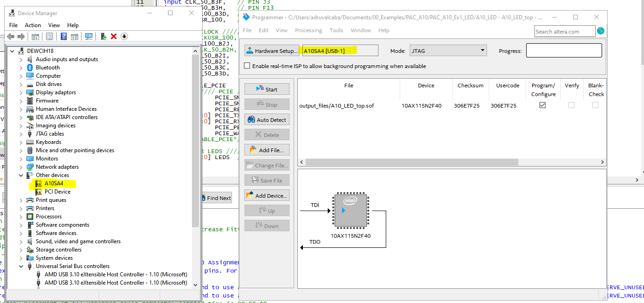
Task: Click Intel chip 10AX115N2F40 in chain diagram
Action: tap(351, 211)
